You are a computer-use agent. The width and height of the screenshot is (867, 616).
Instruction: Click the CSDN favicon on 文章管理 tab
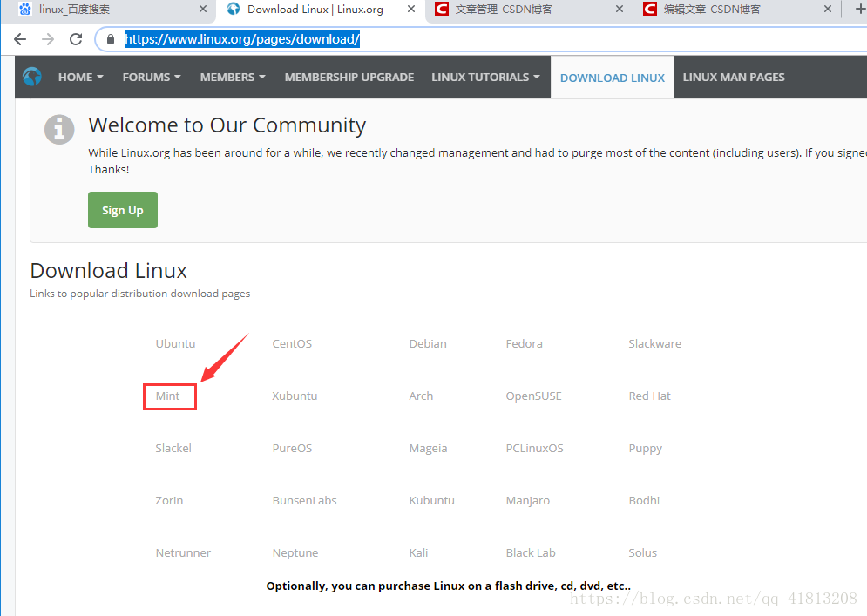pyautogui.click(x=441, y=9)
